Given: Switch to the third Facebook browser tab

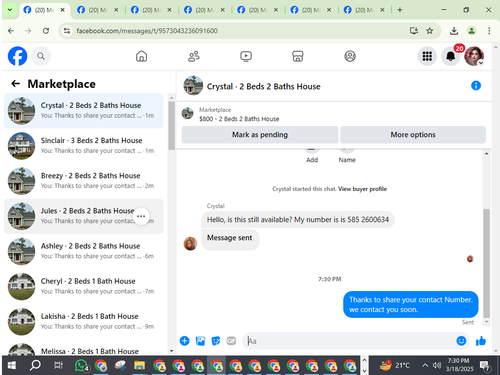Looking at the screenshot, I should 151,10.
